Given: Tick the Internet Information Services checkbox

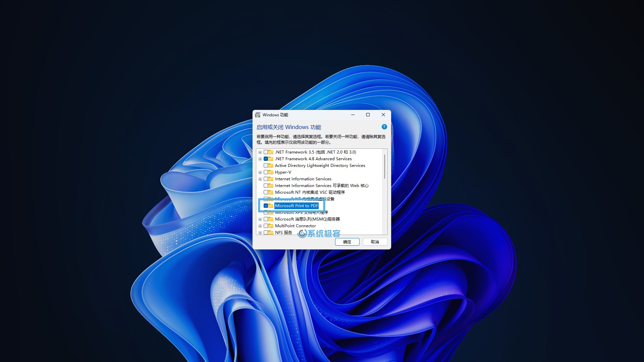Looking at the screenshot, I should [266, 179].
